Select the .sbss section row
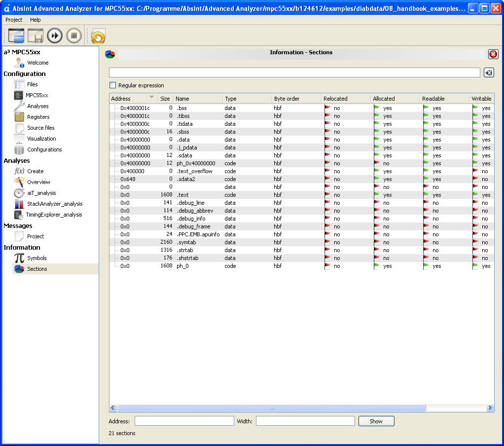This screenshot has height=446, width=504. [301, 132]
